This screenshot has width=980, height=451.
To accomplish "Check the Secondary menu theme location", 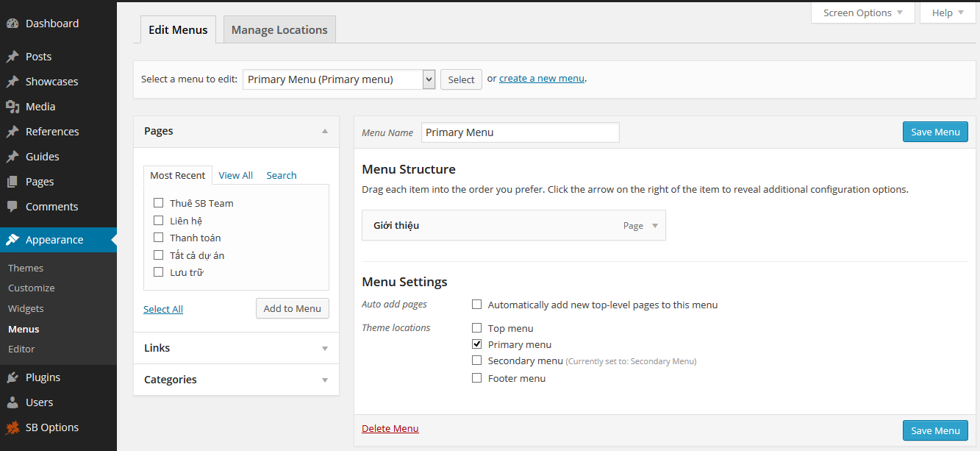I will (x=477, y=361).
